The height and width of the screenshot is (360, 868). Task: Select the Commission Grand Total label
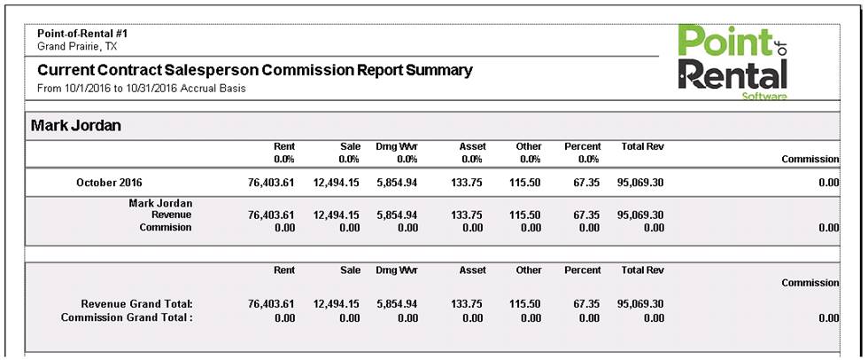(x=127, y=318)
